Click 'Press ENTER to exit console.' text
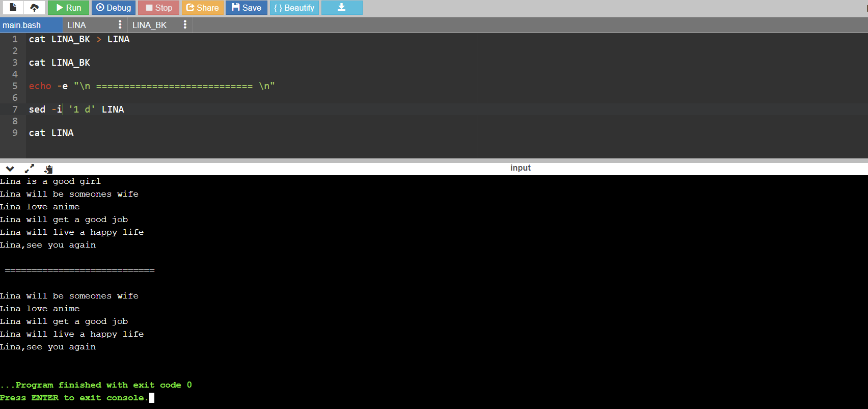 point(74,398)
